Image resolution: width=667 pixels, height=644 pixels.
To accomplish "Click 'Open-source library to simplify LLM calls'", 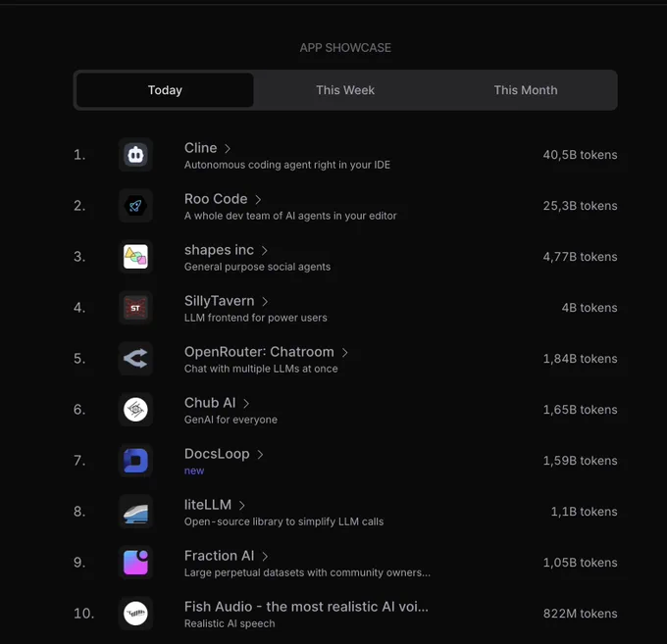I will click(283, 522).
